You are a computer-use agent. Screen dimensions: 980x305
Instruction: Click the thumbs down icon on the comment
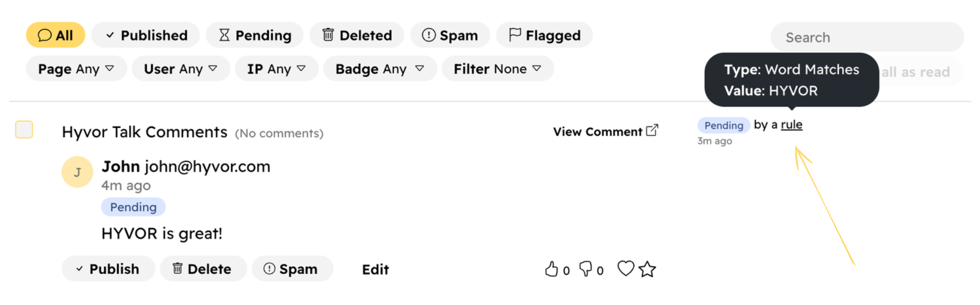(x=586, y=269)
